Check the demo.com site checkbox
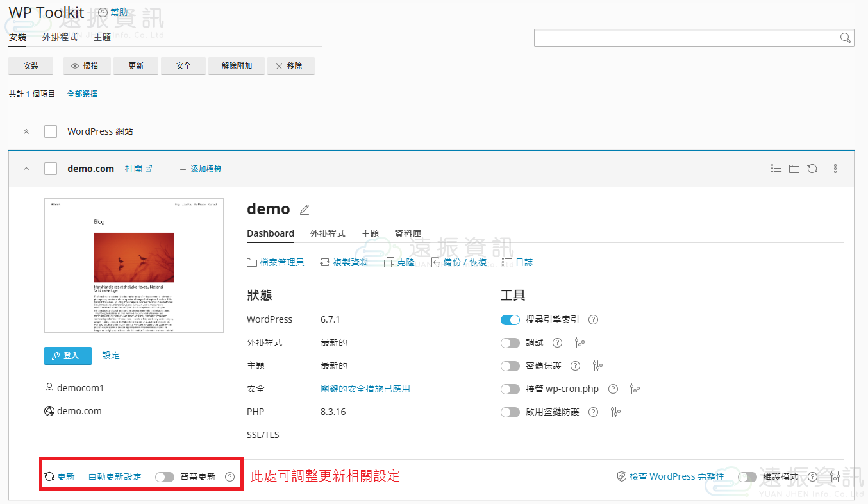The image size is (868, 504). point(51,169)
